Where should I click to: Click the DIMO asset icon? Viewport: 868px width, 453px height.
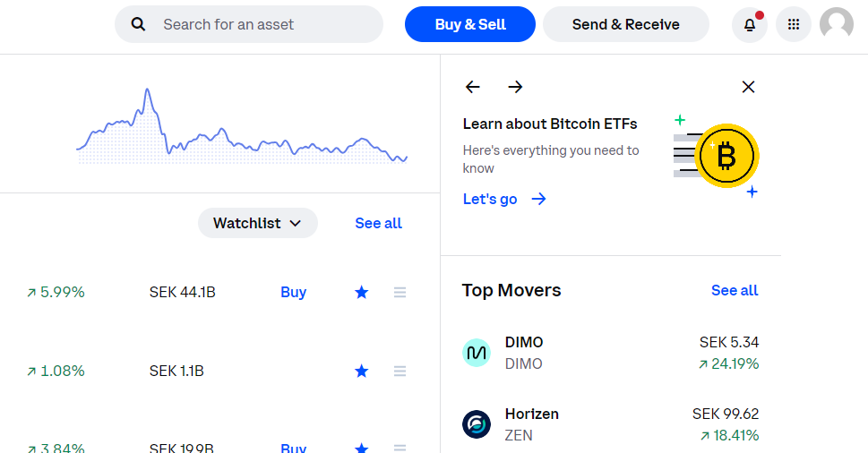click(477, 353)
